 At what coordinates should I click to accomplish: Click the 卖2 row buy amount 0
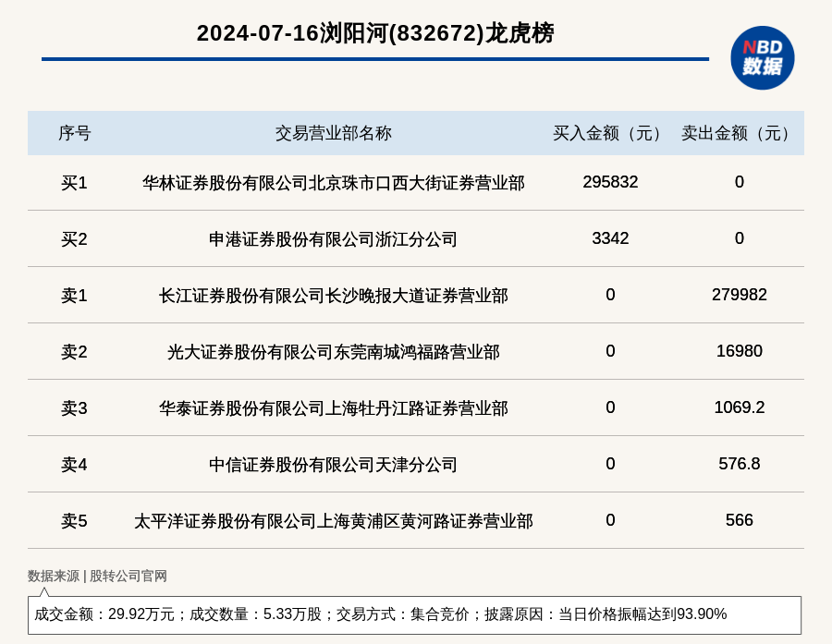tap(610, 351)
